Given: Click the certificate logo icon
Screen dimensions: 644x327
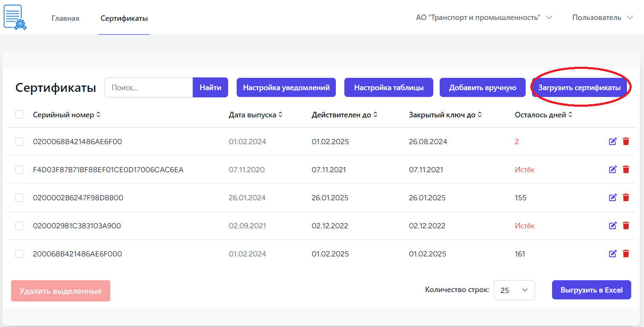Looking at the screenshot, I should (15, 17).
